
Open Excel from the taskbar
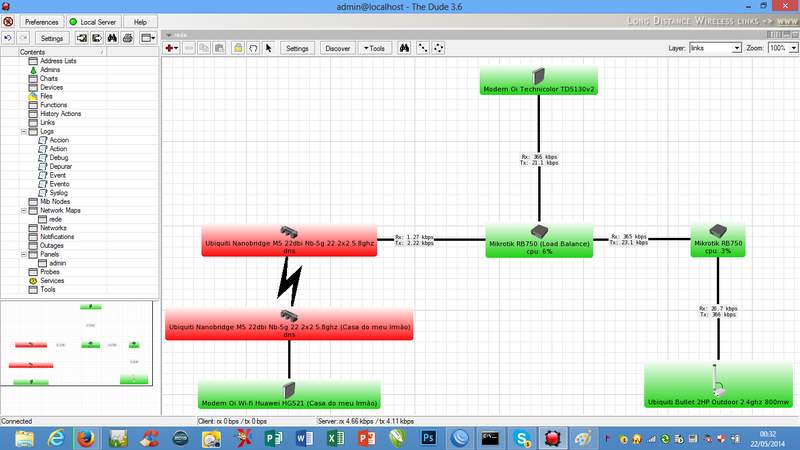(335, 438)
